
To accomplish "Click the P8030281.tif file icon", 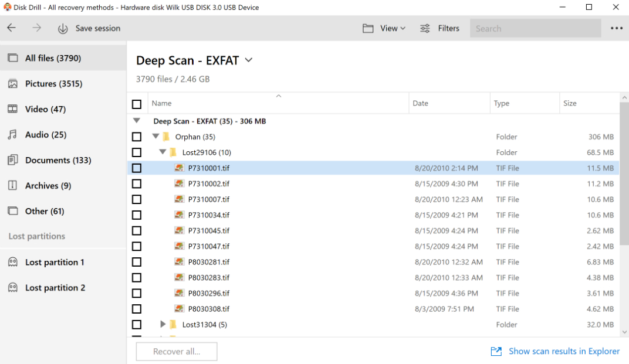I will [x=180, y=262].
